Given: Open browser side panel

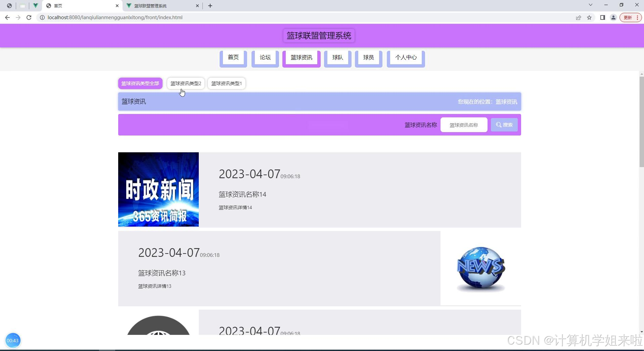Looking at the screenshot, I should 603,17.
